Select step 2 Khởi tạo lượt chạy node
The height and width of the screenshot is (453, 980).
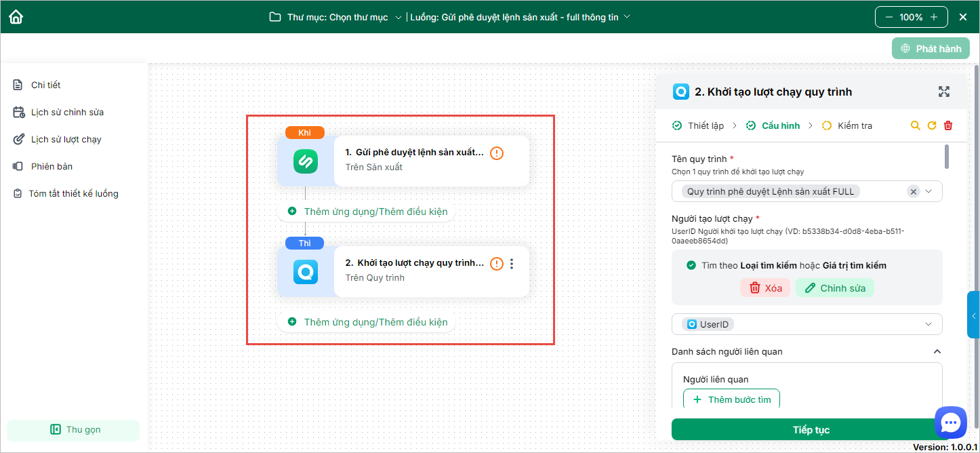(403, 271)
